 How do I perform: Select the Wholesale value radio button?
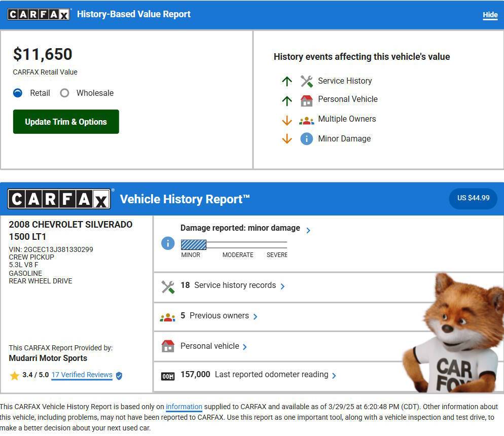(x=64, y=93)
